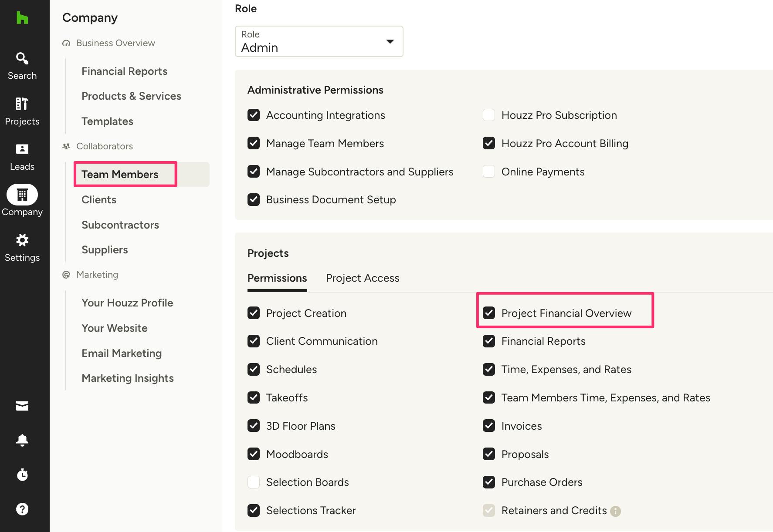Open the time tracker stopwatch icon

pos(22,475)
